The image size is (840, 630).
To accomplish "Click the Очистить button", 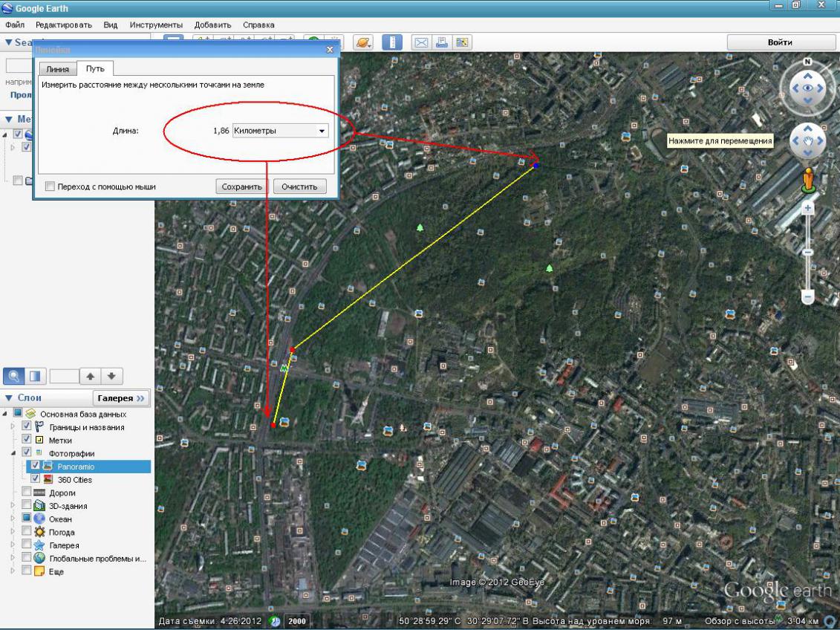I will tap(299, 186).
